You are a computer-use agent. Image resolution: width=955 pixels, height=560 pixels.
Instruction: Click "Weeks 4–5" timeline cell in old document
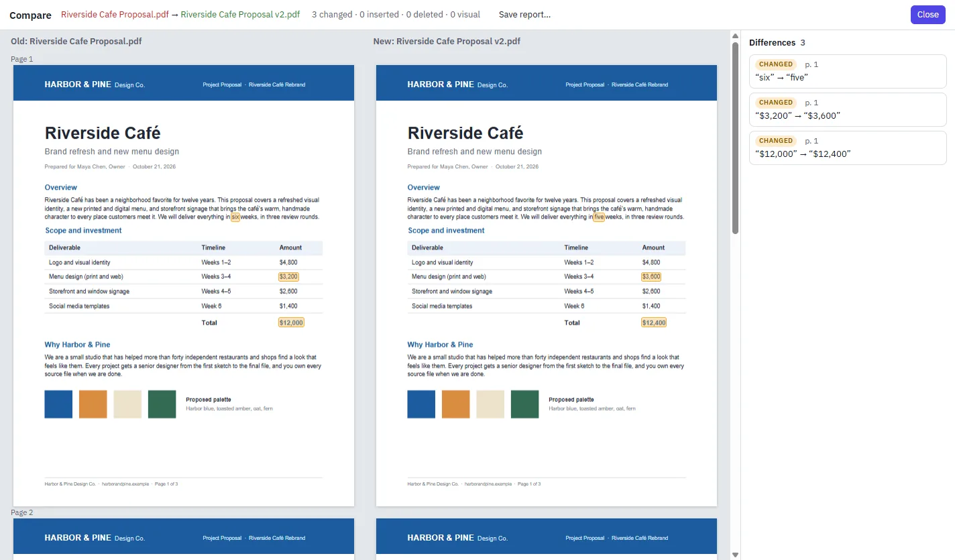coord(216,292)
